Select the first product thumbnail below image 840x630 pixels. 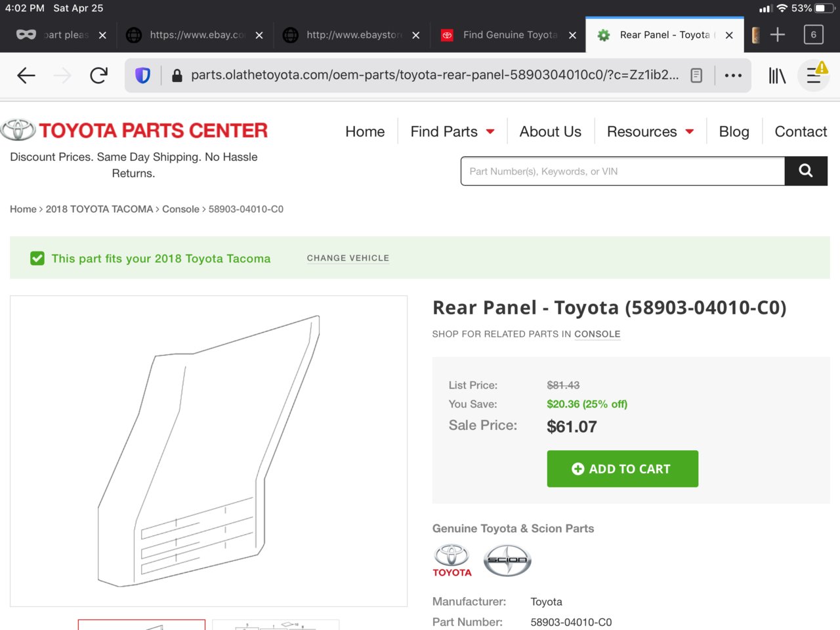[142, 625]
